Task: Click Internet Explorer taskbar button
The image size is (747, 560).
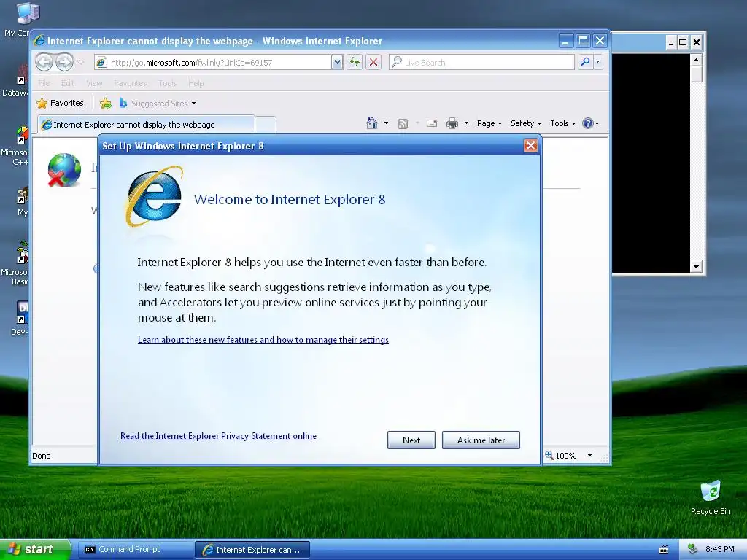Action: [x=252, y=550]
